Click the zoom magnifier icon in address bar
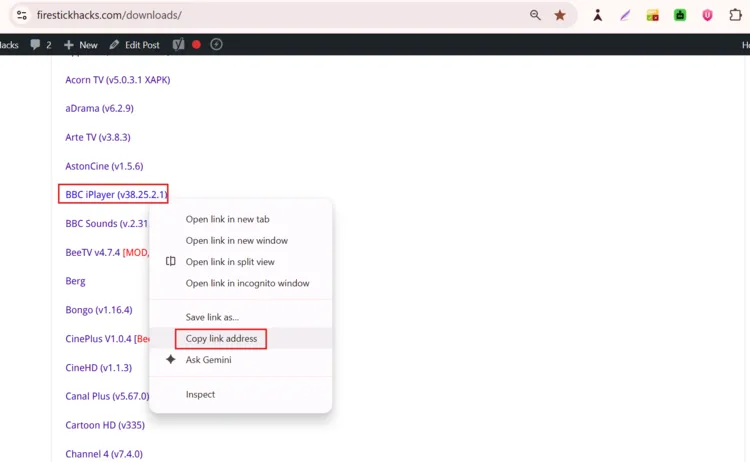Viewport: 750px width, 462px height. pos(535,15)
